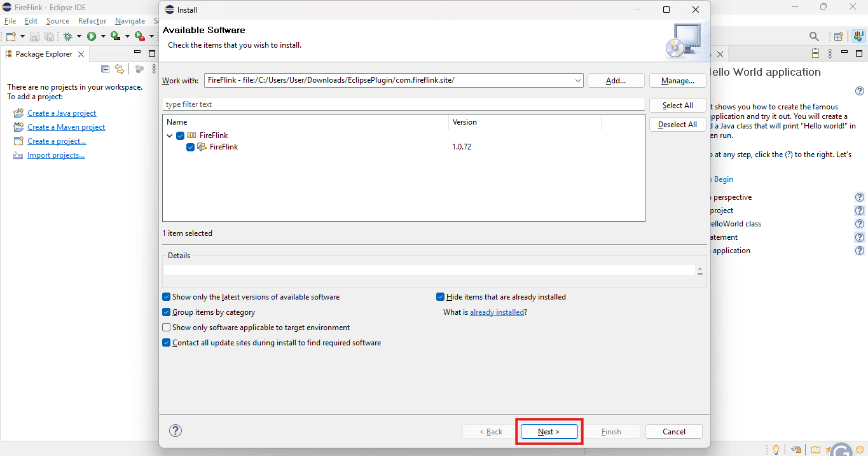The image size is (868, 456).
Task: Click help icon beside 'HelloWorld class' step
Action: point(860,224)
